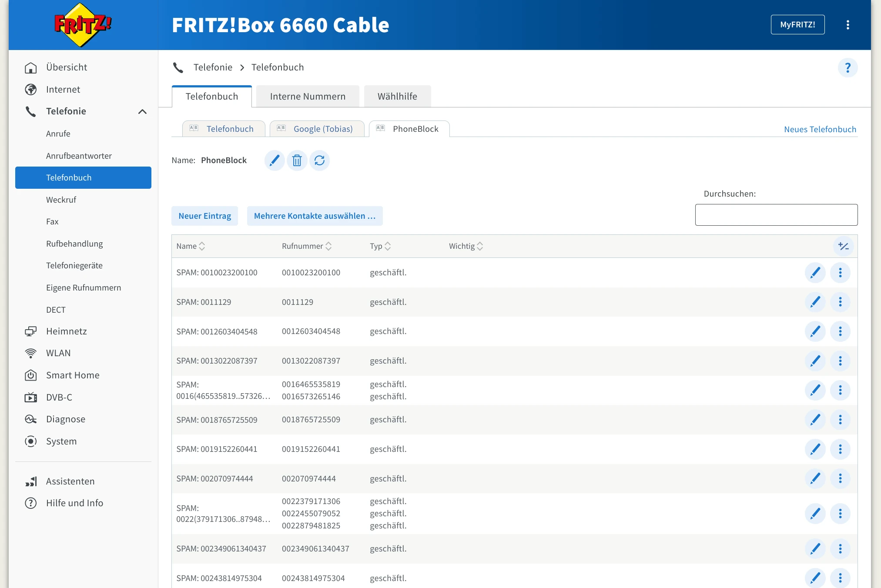Open the Google (Tobias) phonebook tab
The width and height of the screenshot is (881, 588).
coord(317,129)
